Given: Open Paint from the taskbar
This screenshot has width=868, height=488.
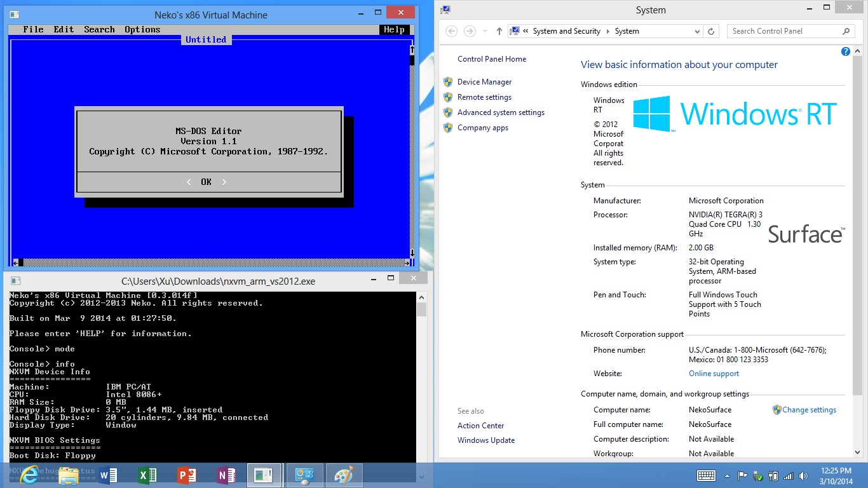Looking at the screenshot, I should (344, 475).
